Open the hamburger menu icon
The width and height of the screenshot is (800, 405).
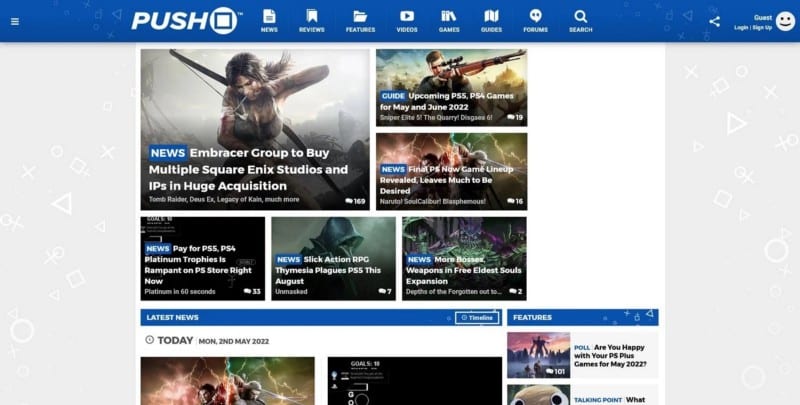coord(15,21)
